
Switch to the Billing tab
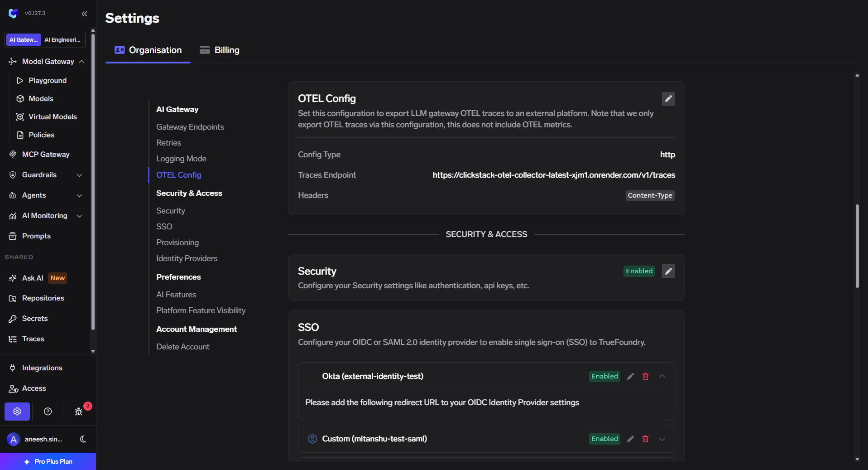point(220,50)
